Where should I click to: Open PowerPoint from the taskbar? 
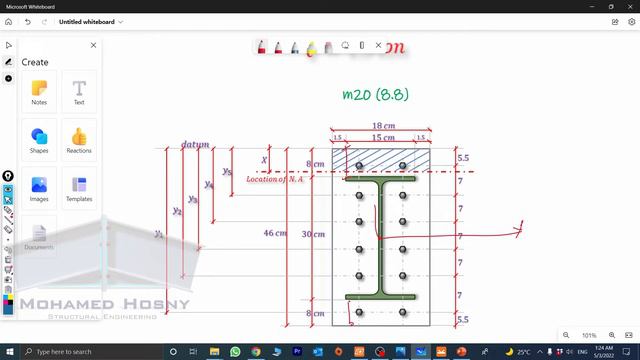pos(462,351)
